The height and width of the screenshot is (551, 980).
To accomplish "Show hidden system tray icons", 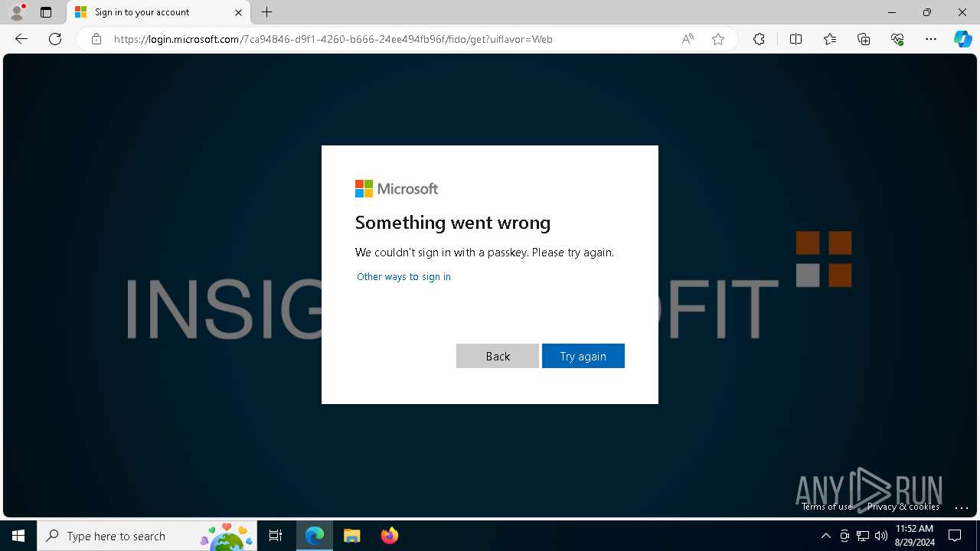I will tap(825, 536).
